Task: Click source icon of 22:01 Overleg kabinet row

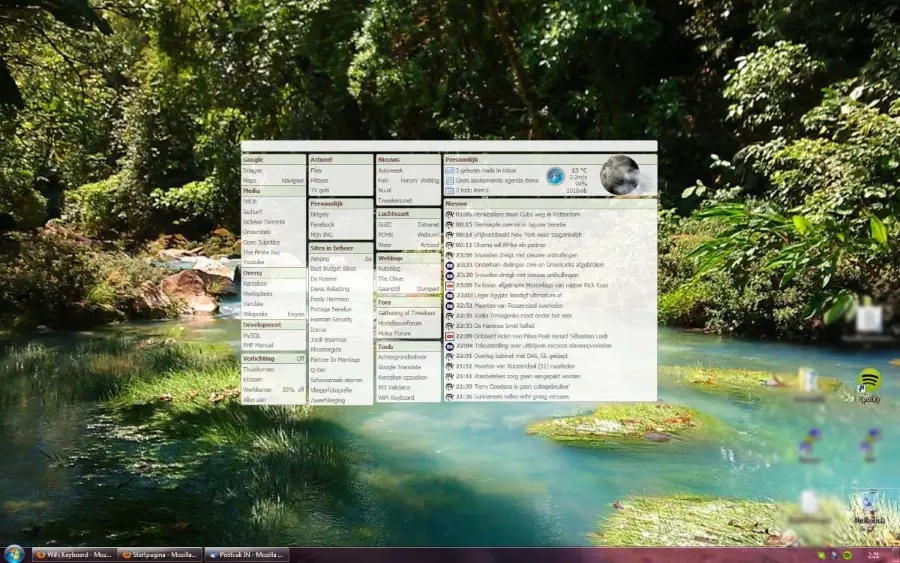Action: (x=450, y=356)
